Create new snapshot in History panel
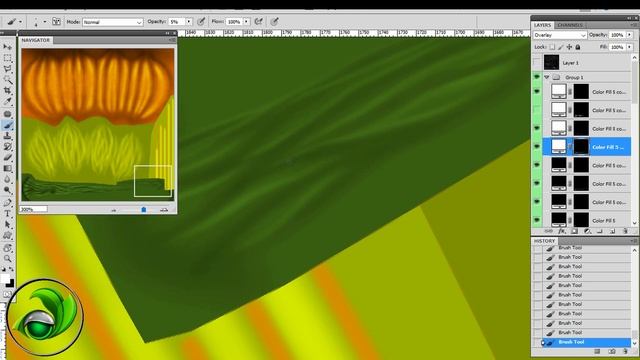This screenshot has height=360, width=640. pyautogui.click(x=611, y=351)
